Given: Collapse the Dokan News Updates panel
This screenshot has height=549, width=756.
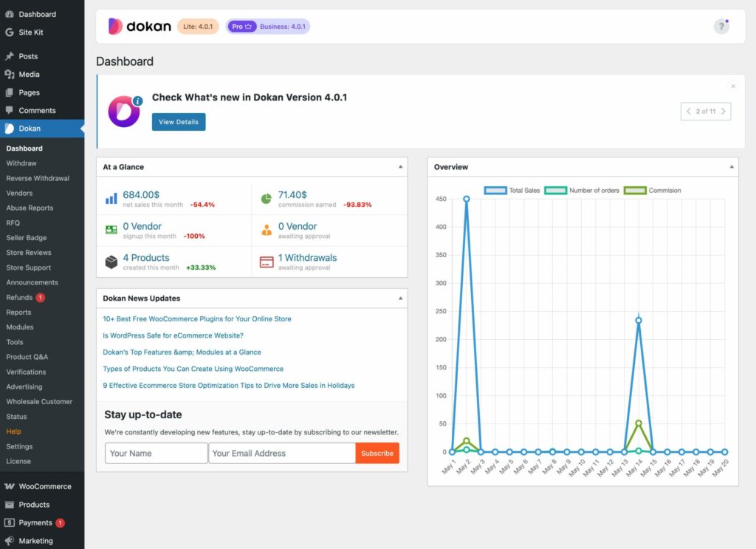Looking at the screenshot, I should pos(399,298).
